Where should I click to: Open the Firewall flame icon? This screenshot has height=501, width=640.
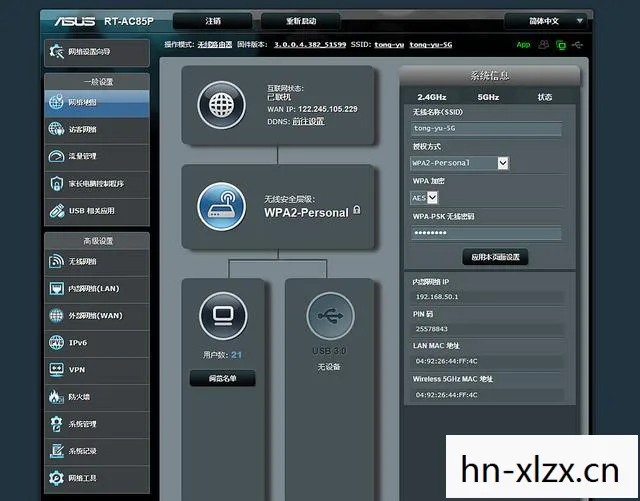(56, 396)
